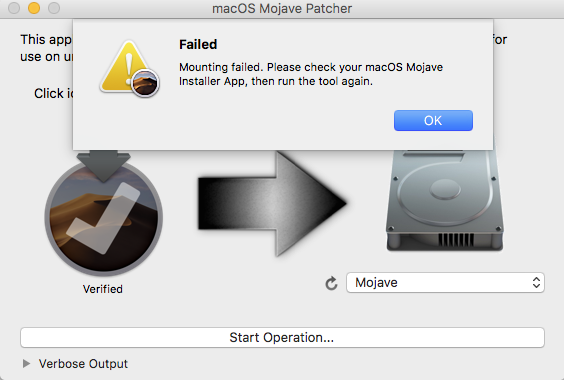This screenshot has width=564, height=380.
Task: Click the small Mojave badge on the warning icon
Action: pyautogui.click(x=145, y=83)
